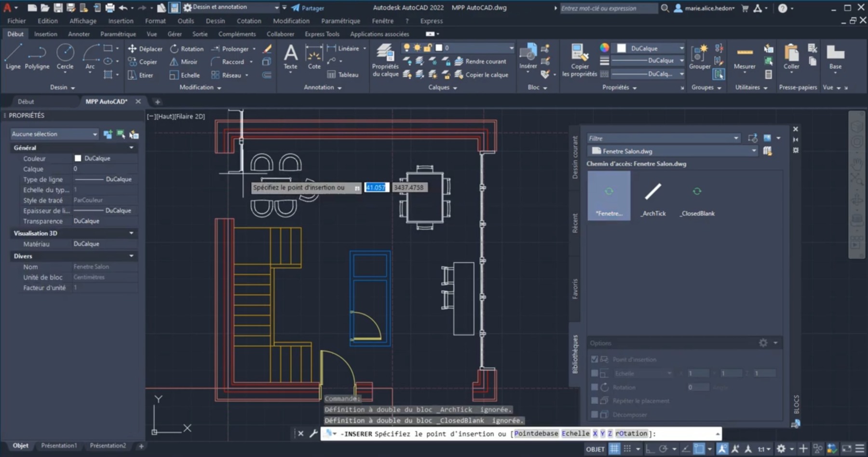Open the Fichier menu
868x457 pixels.
coord(17,21)
